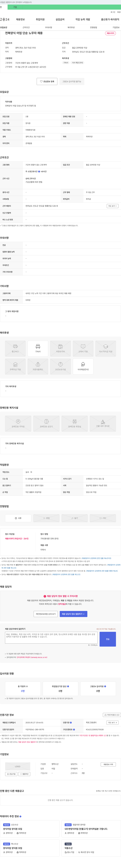This screenshot has height=868, width=121.
Task: Click the 로그인 link
Action: click(x=113, y=12)
